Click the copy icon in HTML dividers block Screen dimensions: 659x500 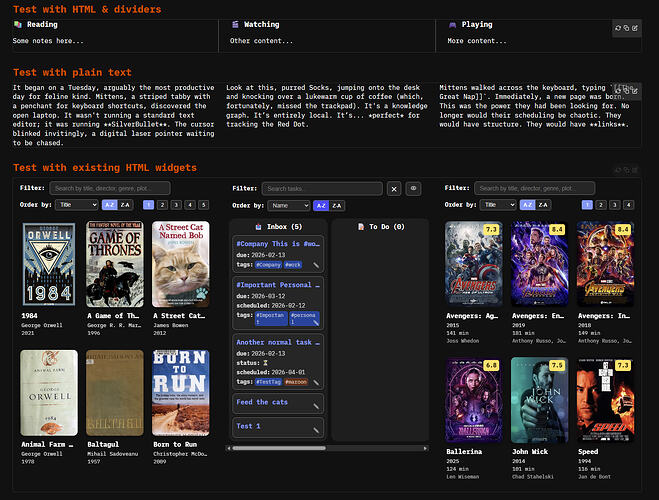pos(627,29)
